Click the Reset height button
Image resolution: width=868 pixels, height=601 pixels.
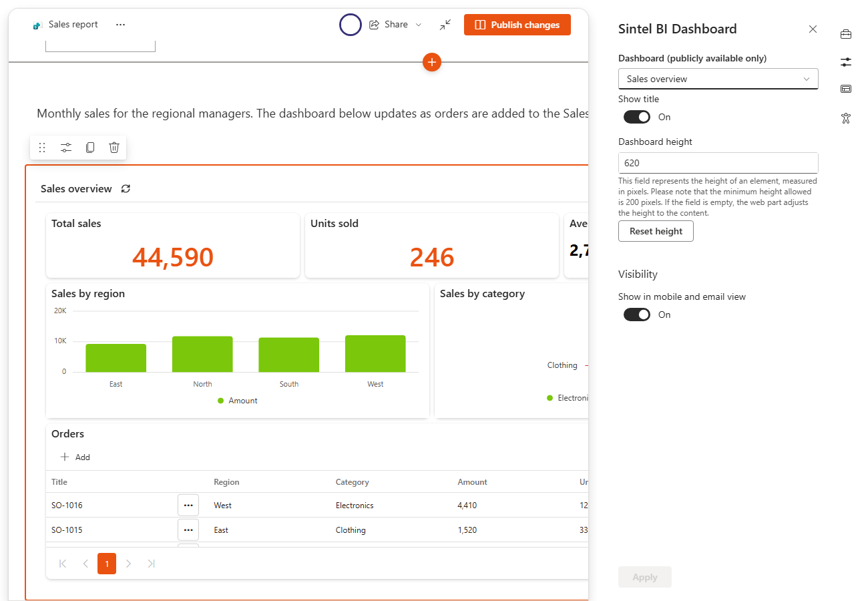(x=656, y=231)
